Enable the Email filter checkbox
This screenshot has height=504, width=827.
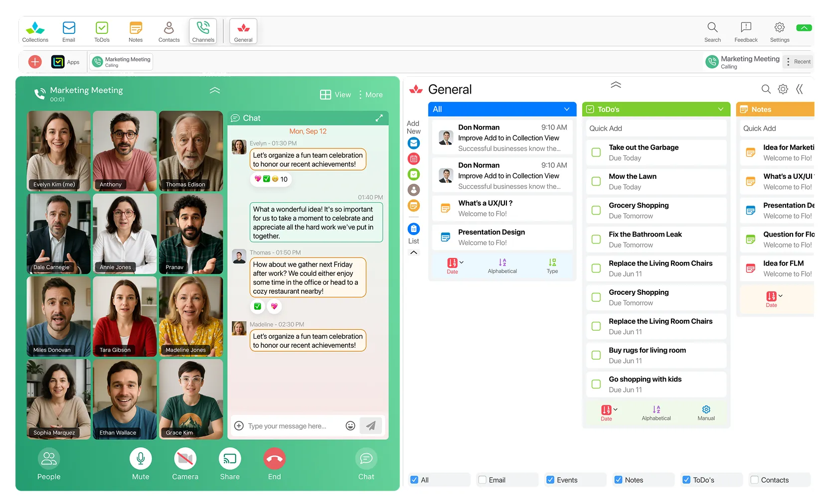(x=482, y=480)
